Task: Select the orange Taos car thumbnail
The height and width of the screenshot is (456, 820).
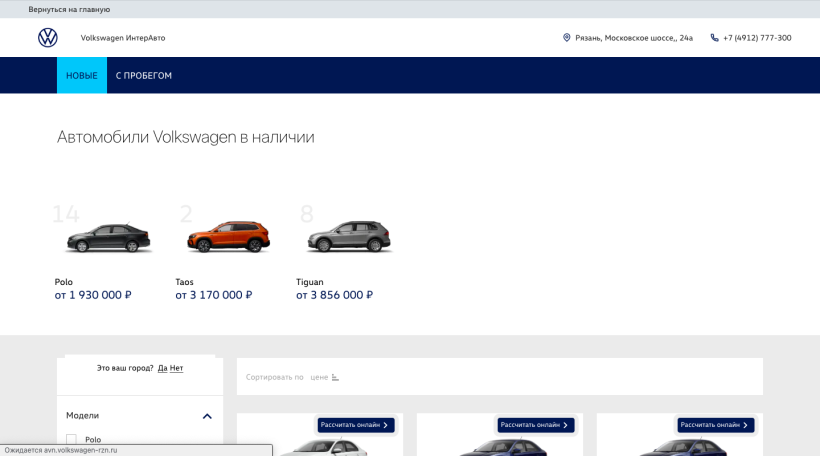Action: point(229,236)
